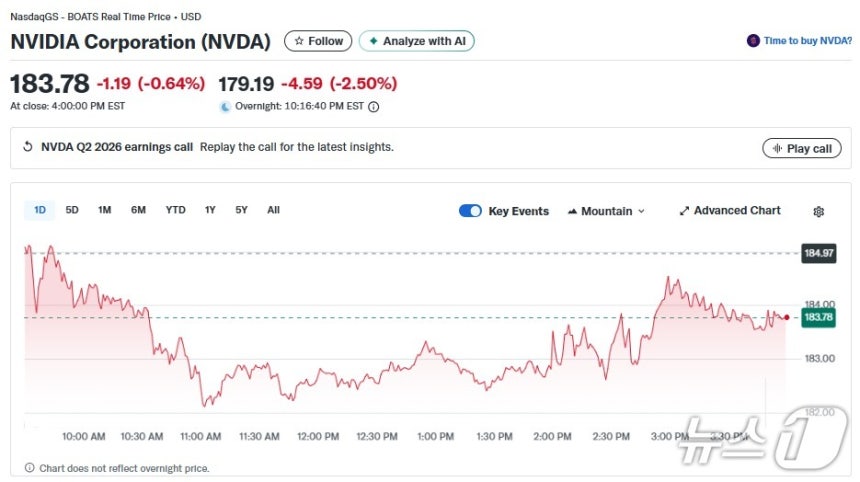Viewport: 860px width, 482px height.
Task: Click the overnight price info icon
Action: pos(374,106)
